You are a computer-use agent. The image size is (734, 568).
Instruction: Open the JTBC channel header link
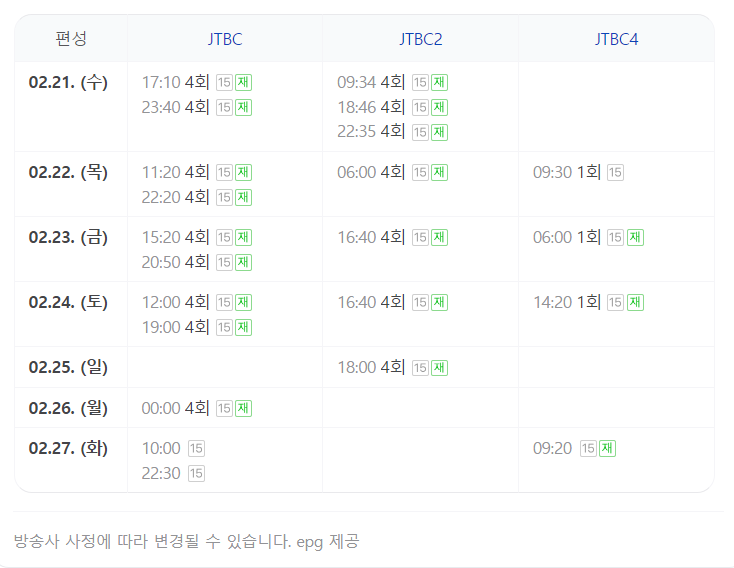point(225,39)
